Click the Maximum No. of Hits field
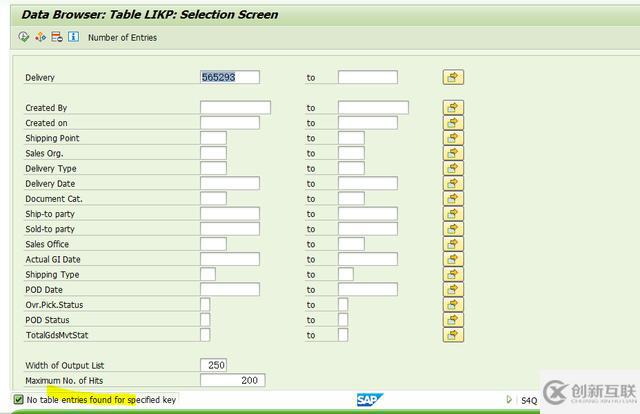This screenshot has width=640, height=414. coord(233,380)
